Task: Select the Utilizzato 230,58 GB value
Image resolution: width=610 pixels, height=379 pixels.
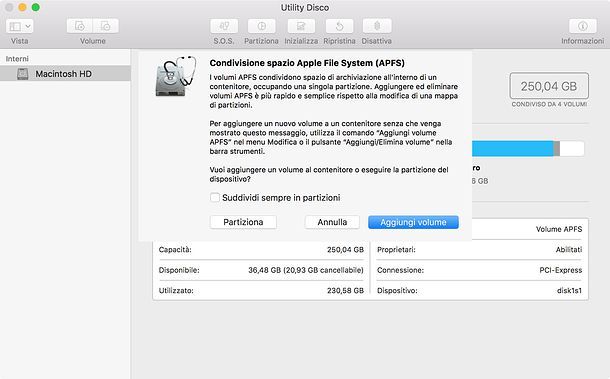Action: tap(345, 290)
